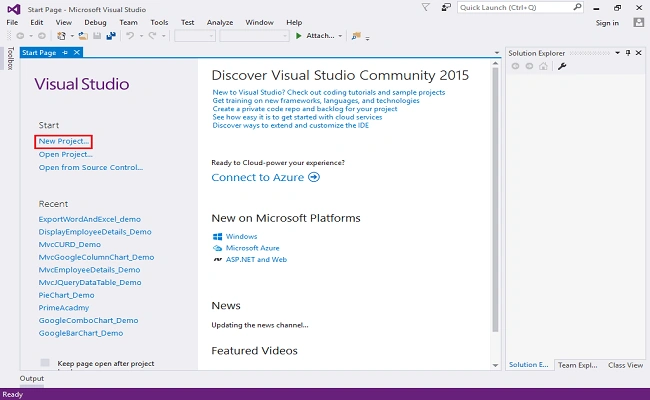Click the Navigate Backward toolbar icon
Screen dimensions: 650x400
pyautogui.click(x=20, y=36)
